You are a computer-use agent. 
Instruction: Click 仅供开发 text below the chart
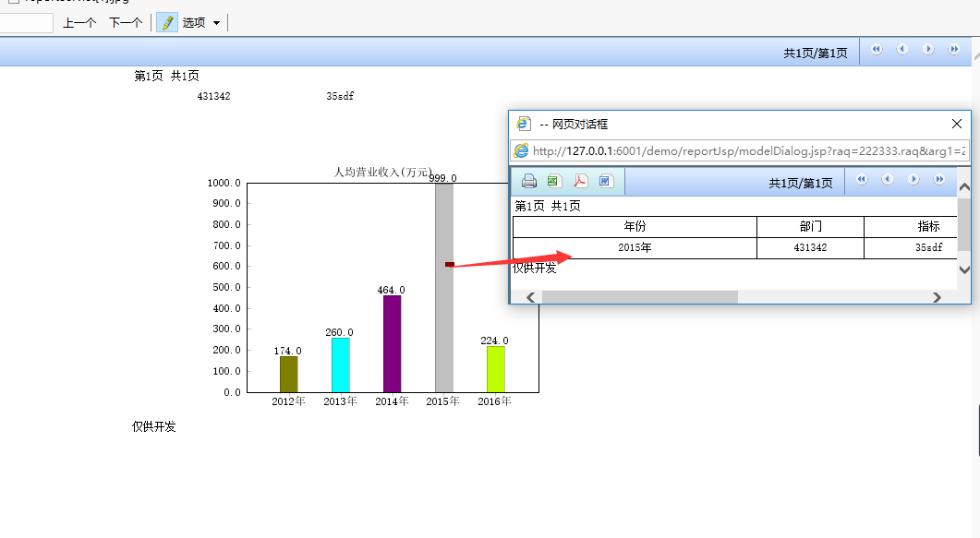[x=153, y=426]
